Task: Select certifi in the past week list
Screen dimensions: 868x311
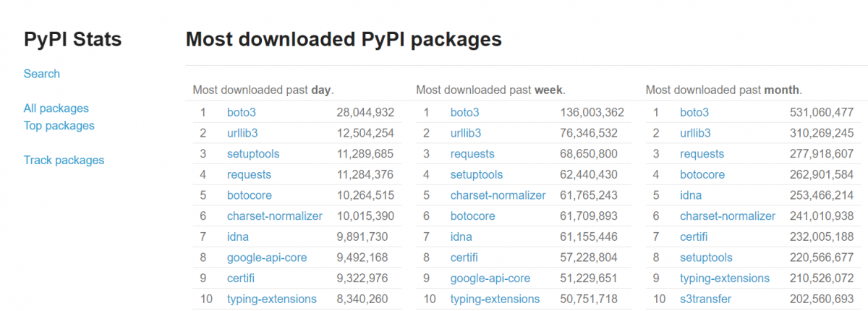Action: pyautogui.click(x=464, y=257)
